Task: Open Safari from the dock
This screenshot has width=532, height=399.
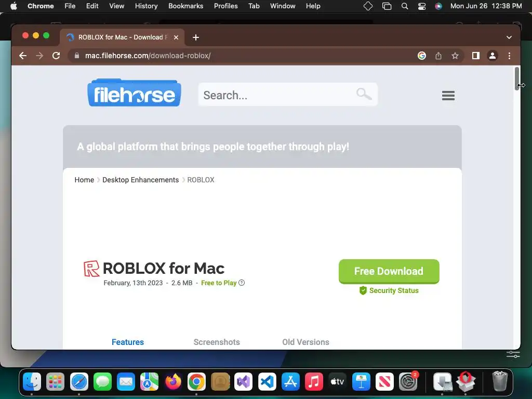Action: tap(79, 382)
